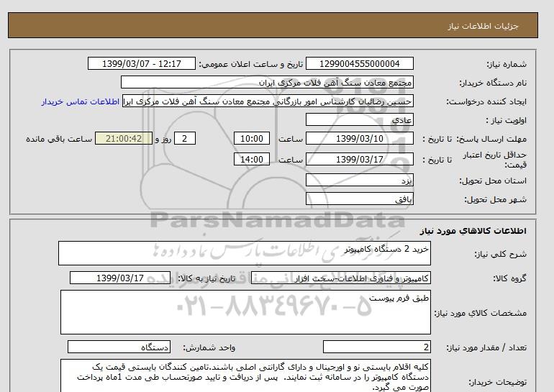
Task: Click the شرح کلی نیاز label
Action: click(500, 254)
